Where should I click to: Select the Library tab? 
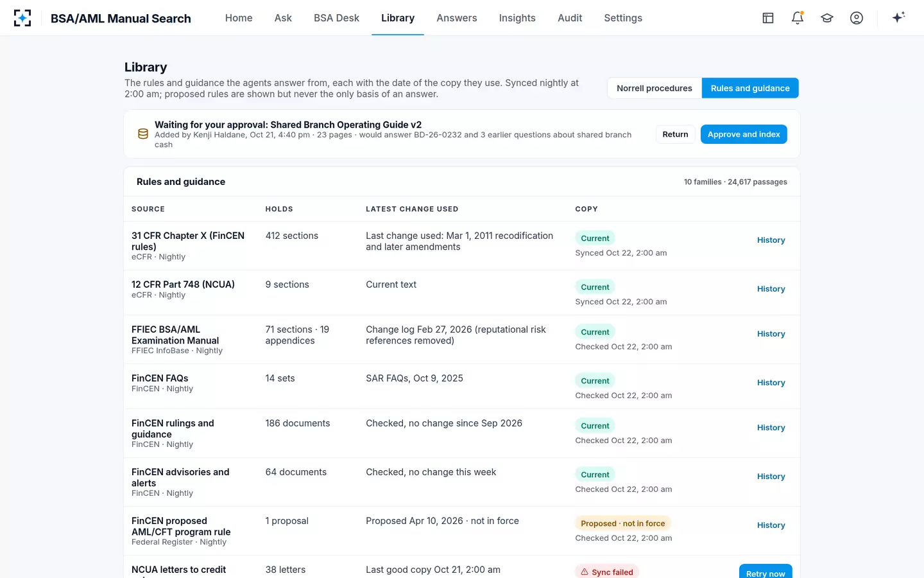click(398, 18)
